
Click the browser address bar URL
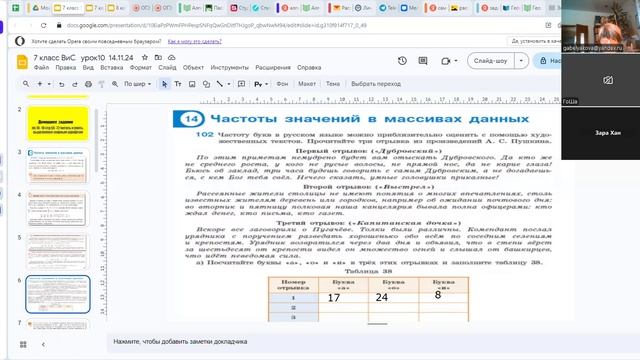point(216,25)
